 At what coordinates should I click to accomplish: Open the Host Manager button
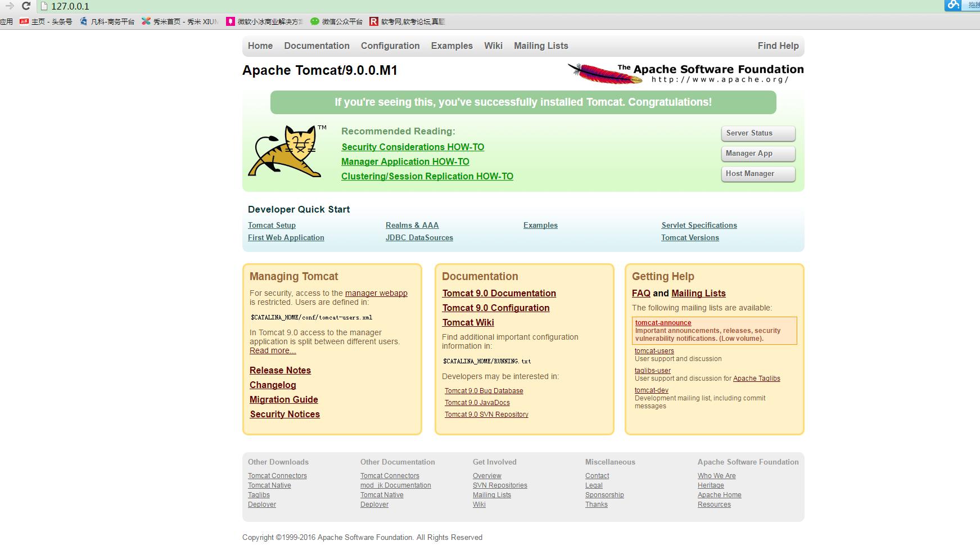click(758, 174)
